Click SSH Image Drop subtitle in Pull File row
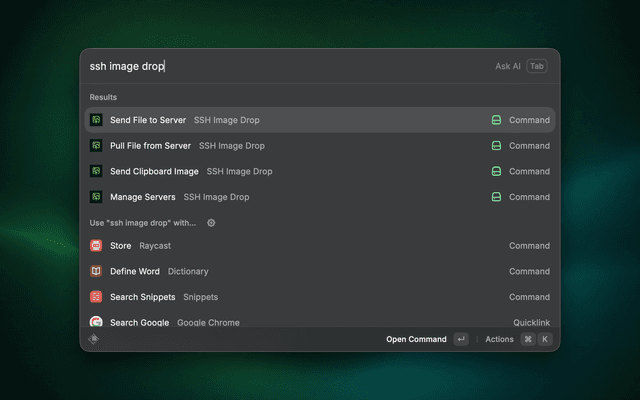The width and height of the screenshot is (640, 400). 232,146
